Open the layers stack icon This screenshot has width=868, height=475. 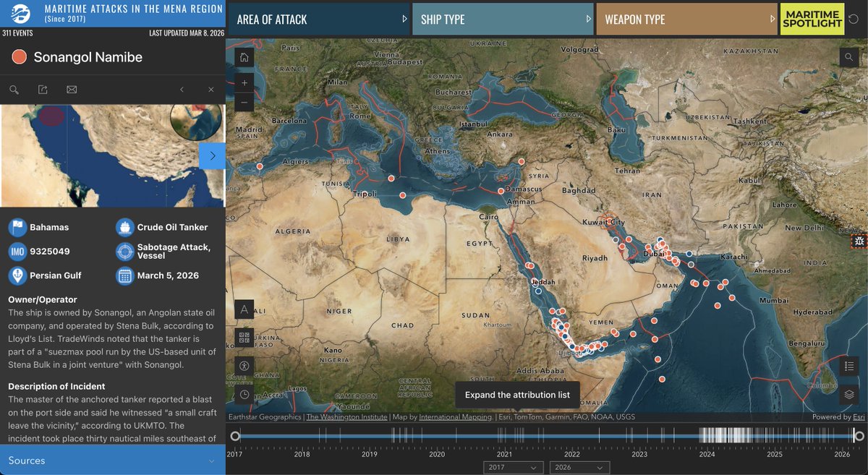[849, 394]
